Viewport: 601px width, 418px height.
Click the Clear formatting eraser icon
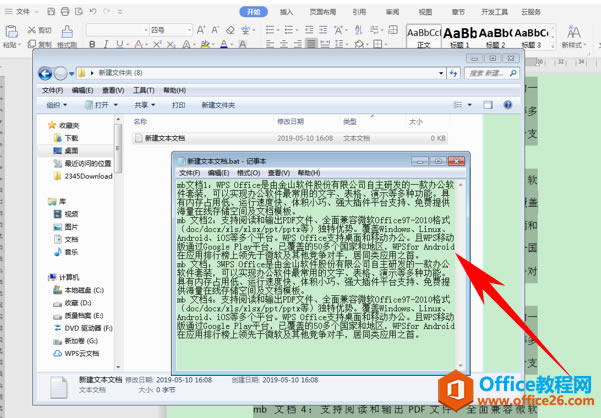tap(230, 30)
